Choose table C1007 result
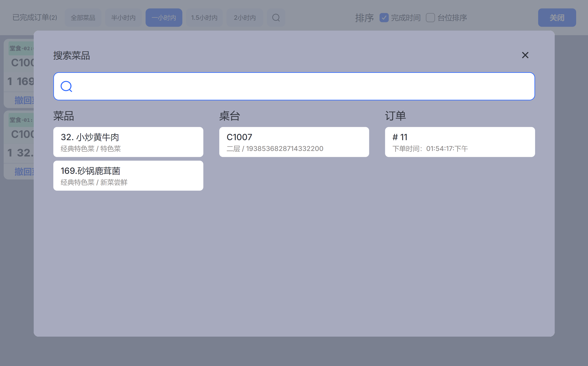 pyautogui.click(x=294, y=142)
